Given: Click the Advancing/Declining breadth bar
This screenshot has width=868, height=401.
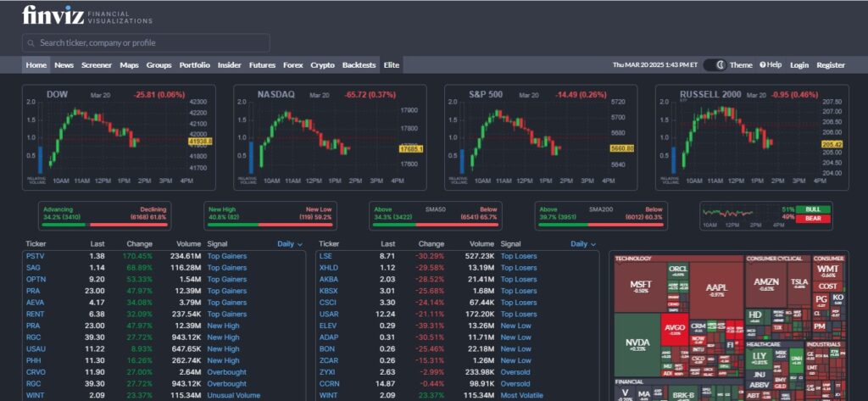Looking at the screenshot, I should coord(104,216).
